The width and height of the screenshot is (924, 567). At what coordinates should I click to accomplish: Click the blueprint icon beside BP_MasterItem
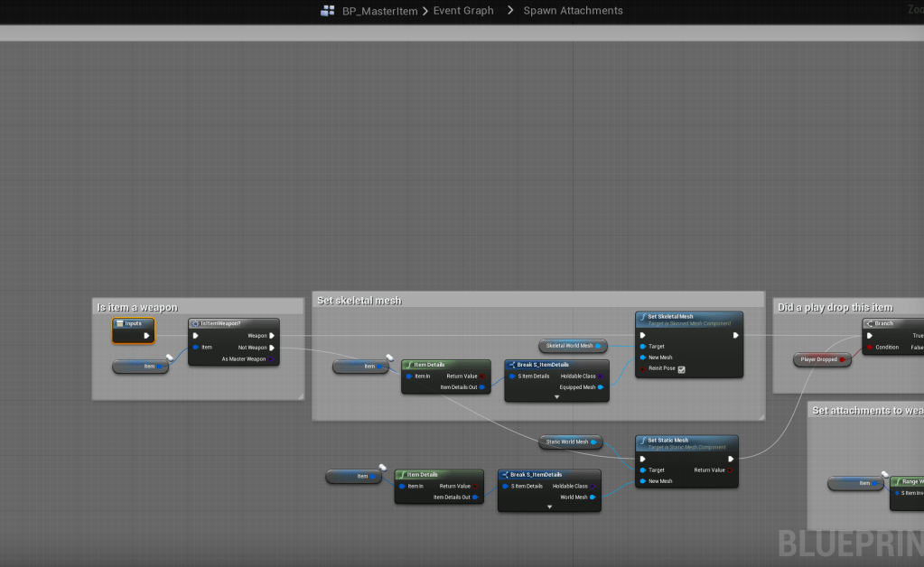pyautogui.click(x=328, y=11)
